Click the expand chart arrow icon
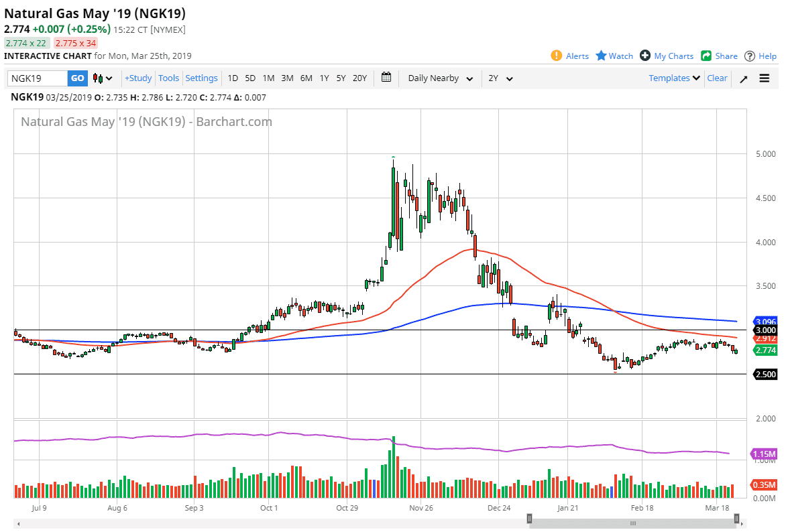The image size is (786, 532). click(x=744, y=78)
